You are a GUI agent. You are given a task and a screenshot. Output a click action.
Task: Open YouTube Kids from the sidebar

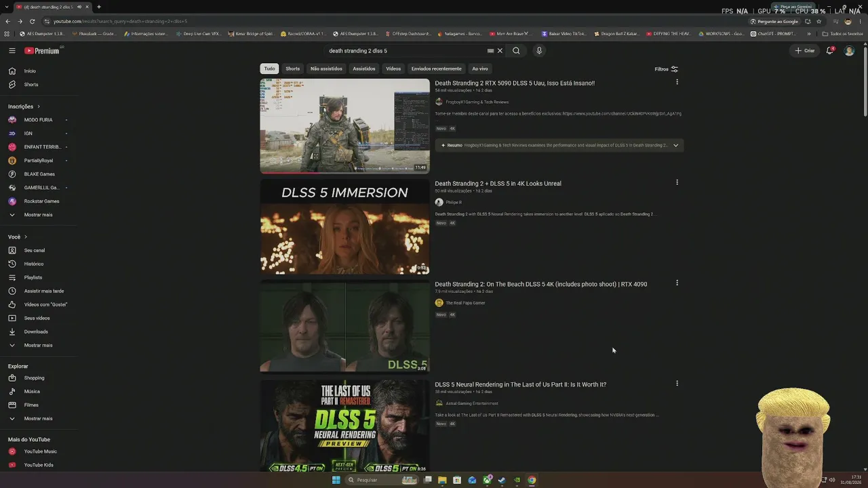pos(38,465)
